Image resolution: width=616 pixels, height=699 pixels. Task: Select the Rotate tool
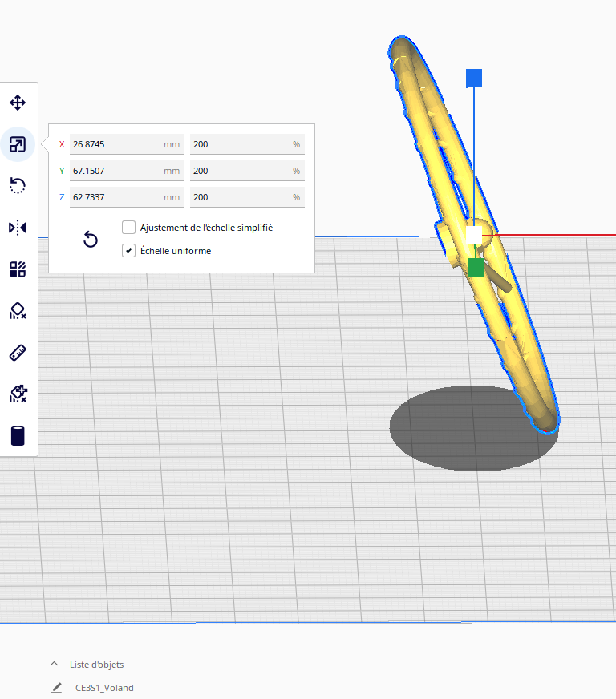pos(18,185)
